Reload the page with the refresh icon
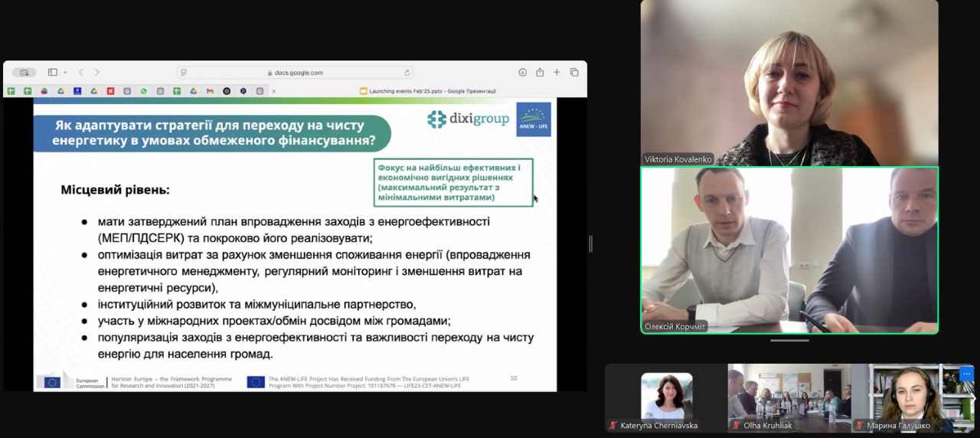This screenshot has width=980, height=438. click(x=407, y=73)
